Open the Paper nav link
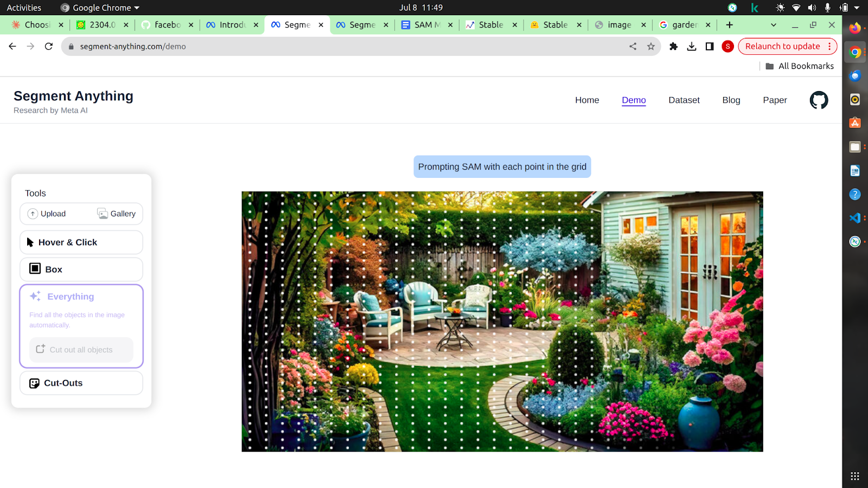This screenshot has height=488, width=868. [x=775, y=100]
